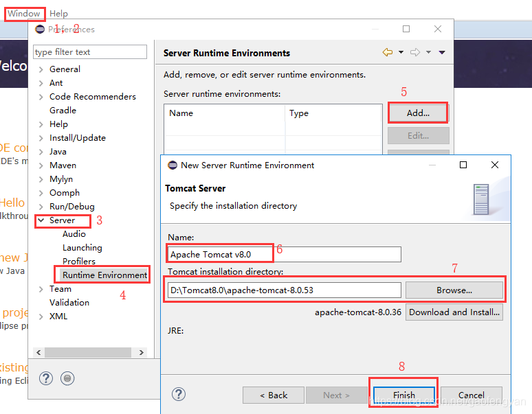
Task: Select Profilers under Server
Action: (79, 261)
